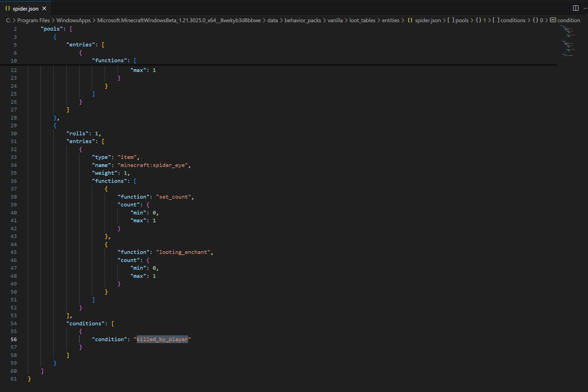588x392 pixels.
Task: Click the sticky scroll "pools" header line
Action: click(52, 29)
